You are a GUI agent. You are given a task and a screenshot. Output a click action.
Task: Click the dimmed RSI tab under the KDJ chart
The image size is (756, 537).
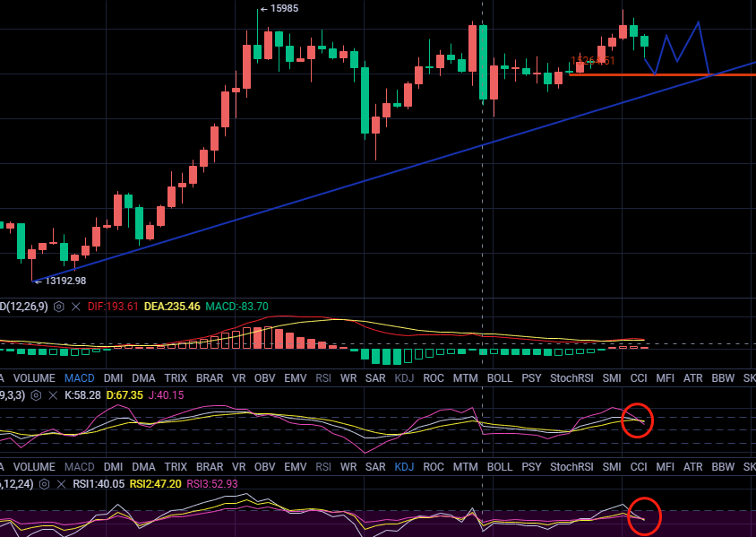click(323, 467)
